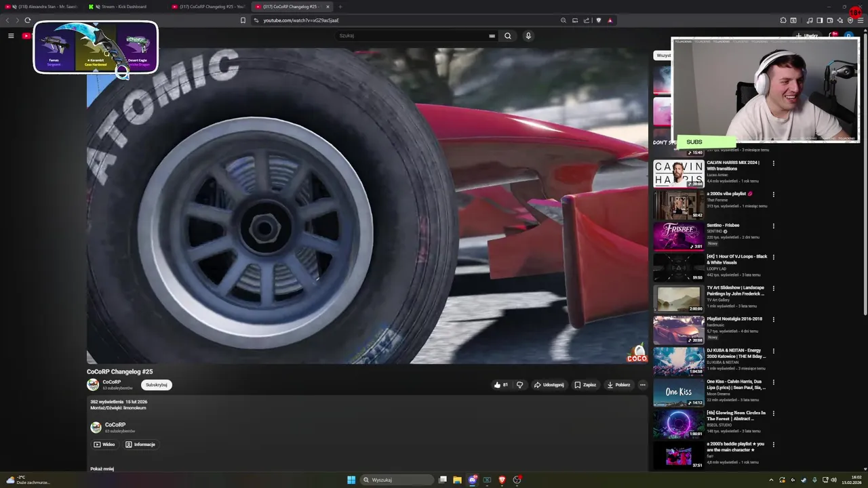Open Brave browser from the taskbar
The height and width of the screenshot is (488, 868).
[502, 480]
